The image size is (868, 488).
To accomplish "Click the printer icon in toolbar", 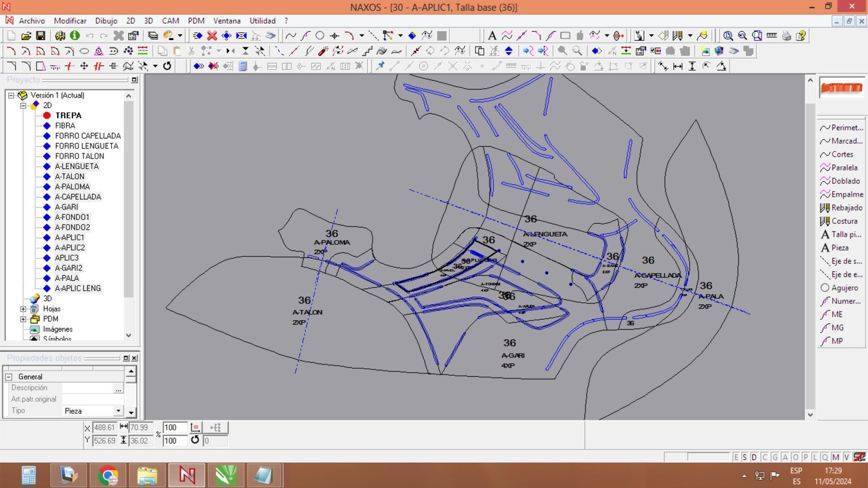I will pyautogui.click(x=786, y=36).
